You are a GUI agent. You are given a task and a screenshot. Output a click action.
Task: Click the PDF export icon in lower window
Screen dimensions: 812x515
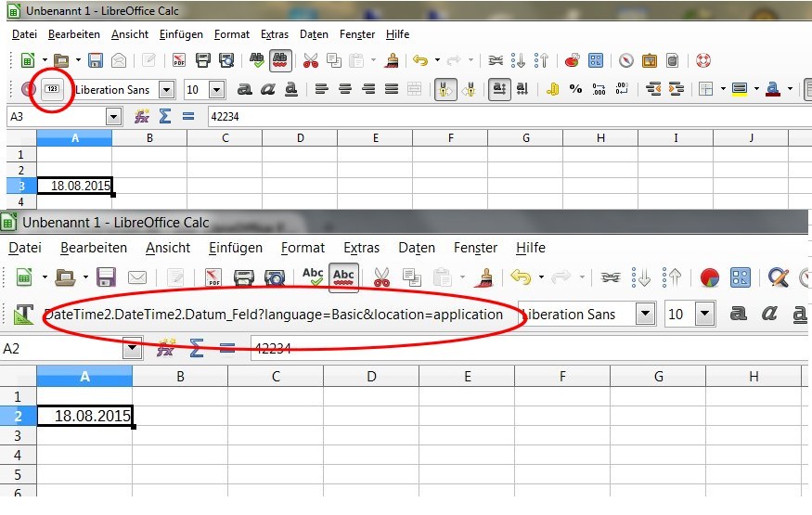(x=213, y=277)
